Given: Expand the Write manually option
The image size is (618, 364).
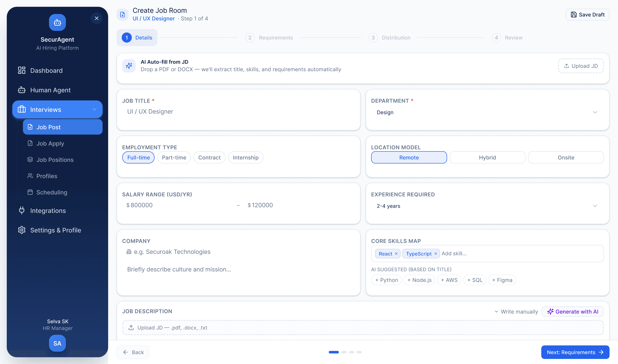Looking at the screenshot, I should [516, 312].
